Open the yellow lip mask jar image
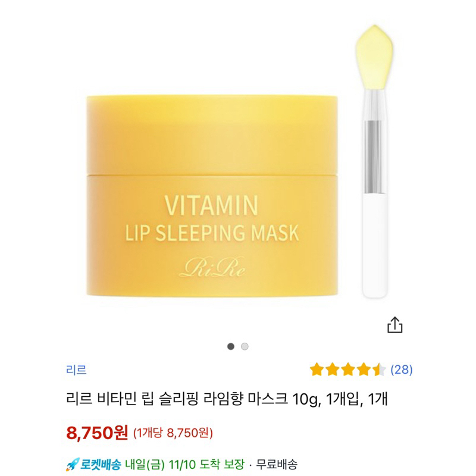Screen dimensions: 476x476 coord(212,196)
